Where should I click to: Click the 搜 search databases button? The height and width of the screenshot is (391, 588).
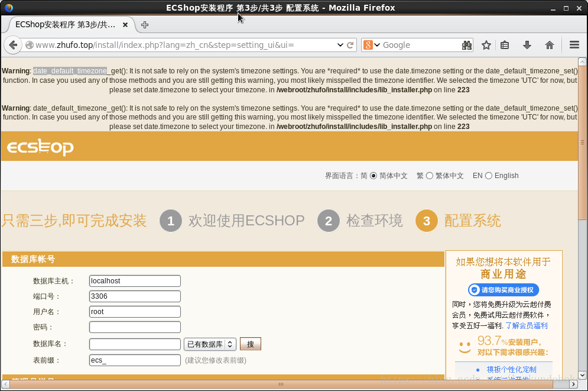(x=251, y=344)
